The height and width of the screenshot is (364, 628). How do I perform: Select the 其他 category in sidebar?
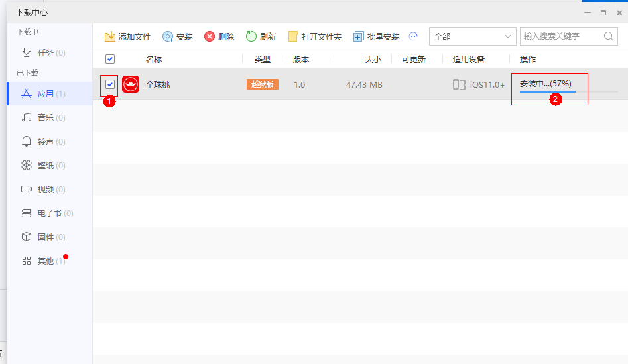click(49, 261)
